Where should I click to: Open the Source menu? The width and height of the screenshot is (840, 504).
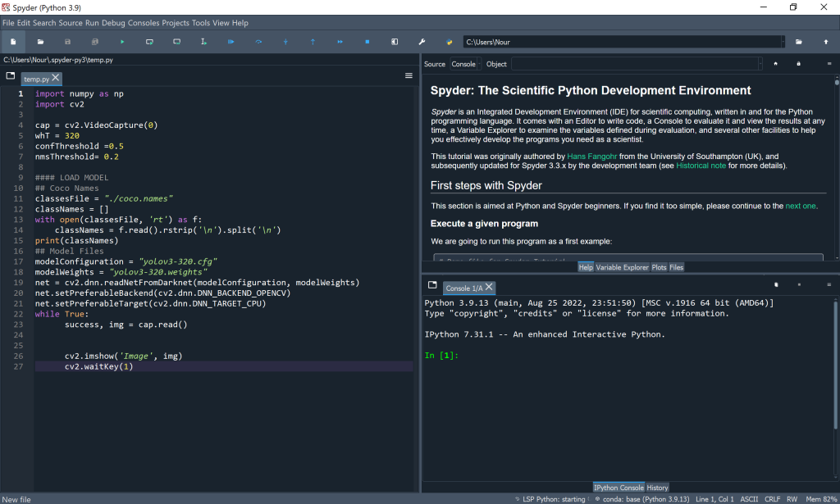71,23
